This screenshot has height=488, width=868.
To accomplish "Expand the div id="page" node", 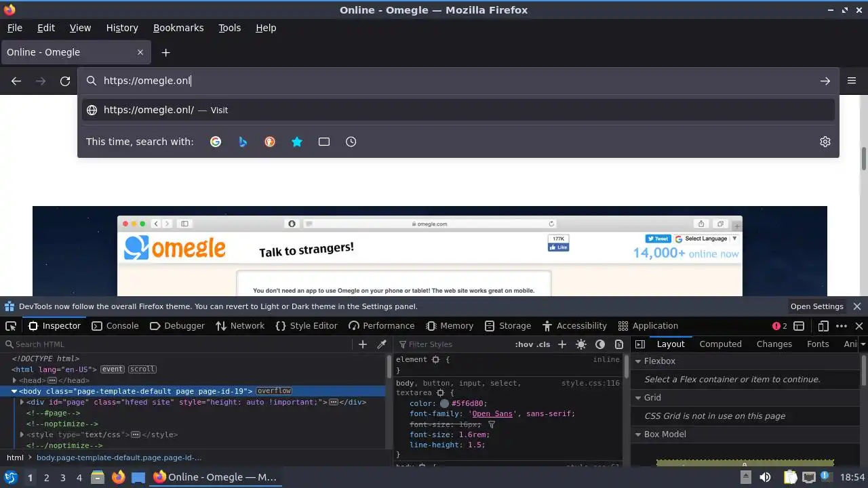I will 22,402.
